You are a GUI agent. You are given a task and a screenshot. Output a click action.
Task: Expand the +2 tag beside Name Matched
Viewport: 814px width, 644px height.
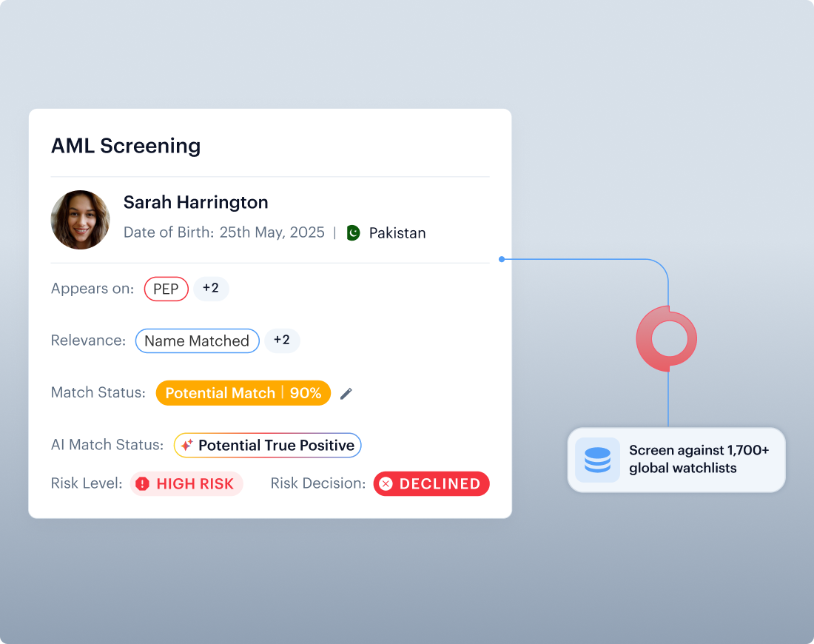tap(282, 341)
